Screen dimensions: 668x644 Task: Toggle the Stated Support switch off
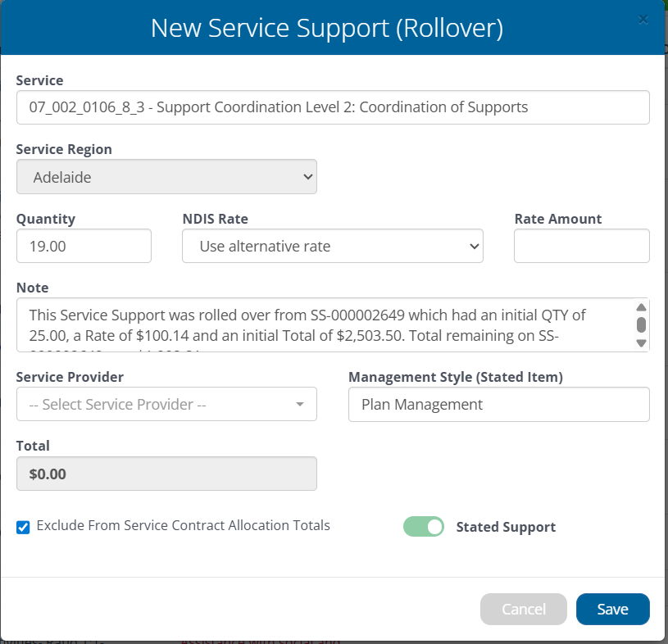pos(424,527)
